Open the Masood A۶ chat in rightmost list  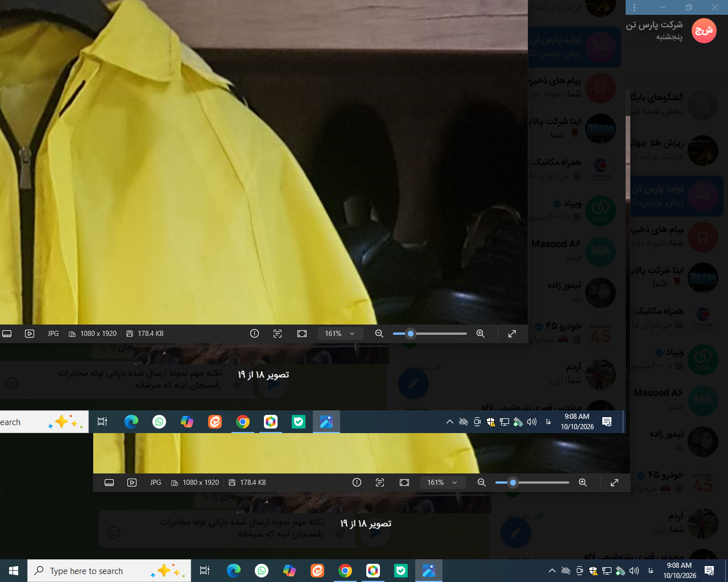(678, 400)
